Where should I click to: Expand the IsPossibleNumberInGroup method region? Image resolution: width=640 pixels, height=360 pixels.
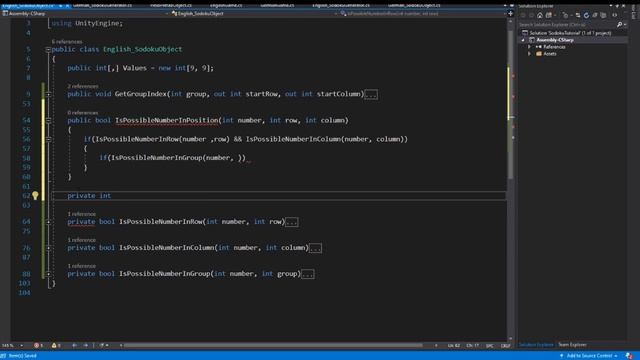pos(48,274)
